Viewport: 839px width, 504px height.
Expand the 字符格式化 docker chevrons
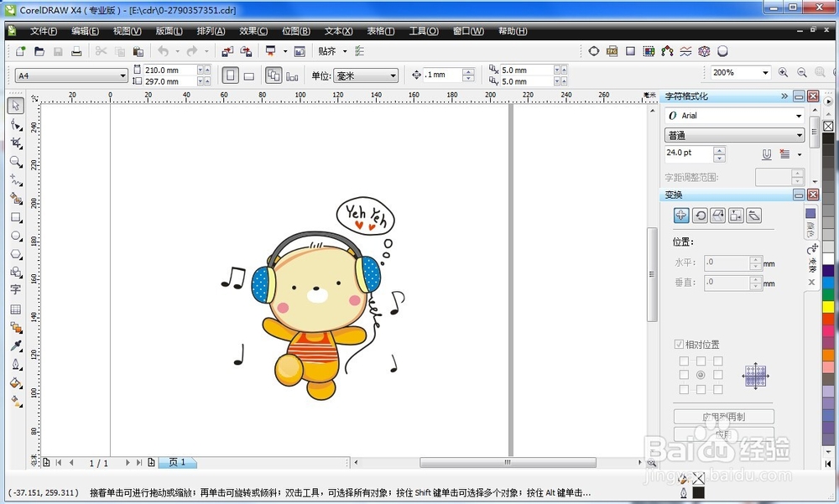[x=784, y=96]
